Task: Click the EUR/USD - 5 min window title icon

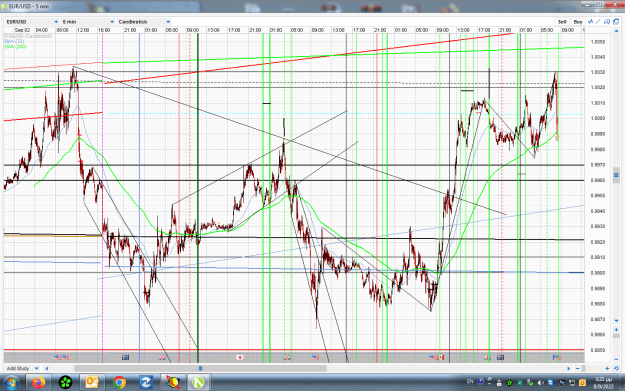Action: coord(4,6)
